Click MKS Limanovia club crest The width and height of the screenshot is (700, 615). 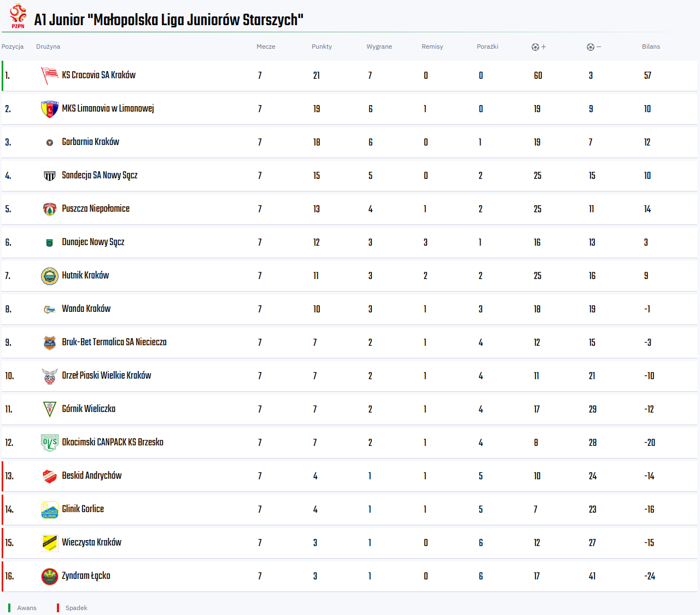pos(50,109)
